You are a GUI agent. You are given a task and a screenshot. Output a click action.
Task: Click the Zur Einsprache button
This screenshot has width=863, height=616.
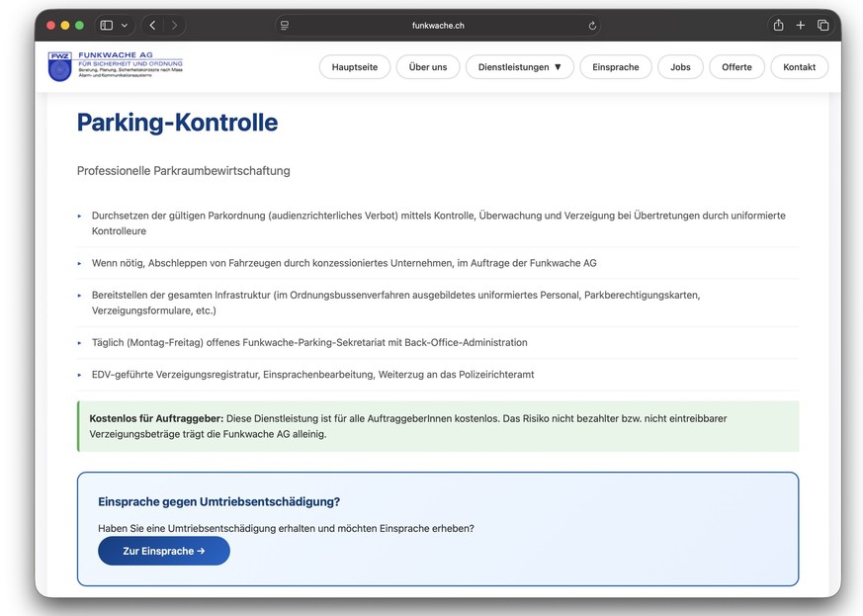coord(164,551)
